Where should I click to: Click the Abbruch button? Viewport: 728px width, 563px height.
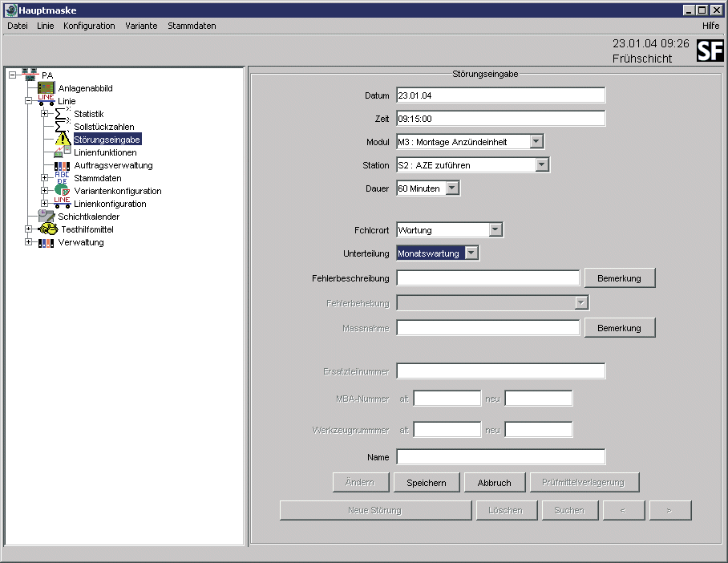(x=495, y=483)
